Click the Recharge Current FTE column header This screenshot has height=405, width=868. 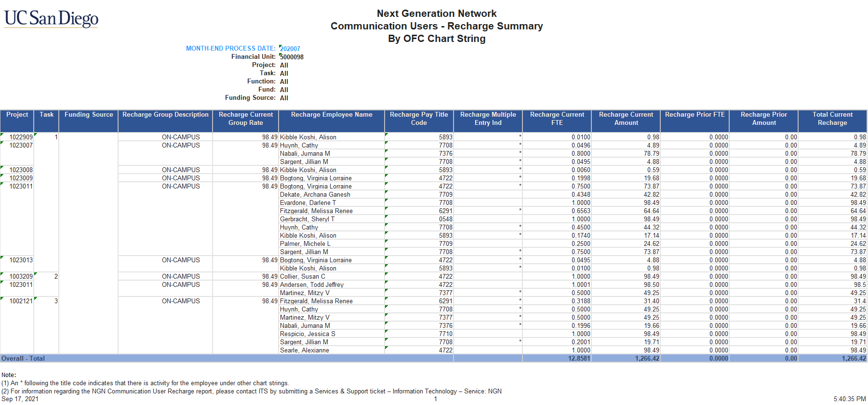557,121
